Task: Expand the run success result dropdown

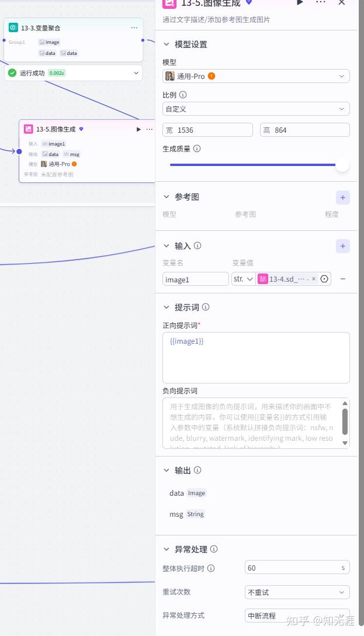Action: pos(136,73)
